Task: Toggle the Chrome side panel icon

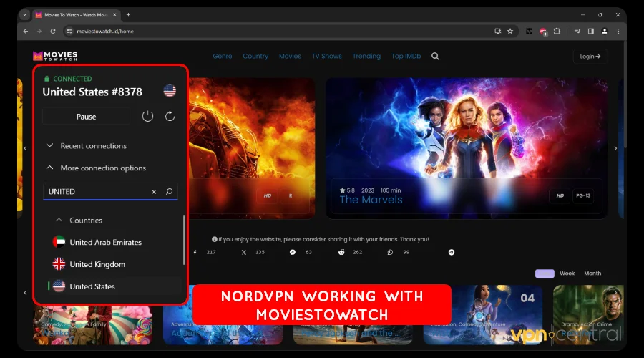Action: click(590, 32)
